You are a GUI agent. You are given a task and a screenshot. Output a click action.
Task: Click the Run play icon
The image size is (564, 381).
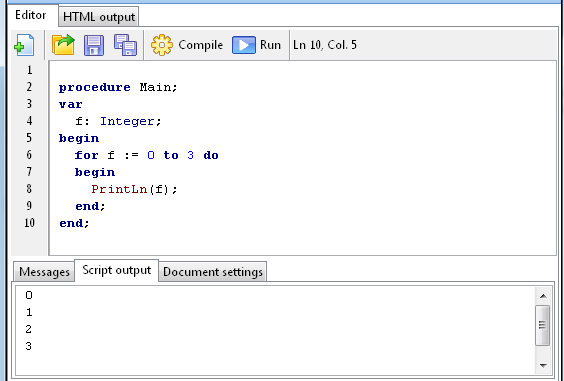pyautogui.click(x=244, y=45)
